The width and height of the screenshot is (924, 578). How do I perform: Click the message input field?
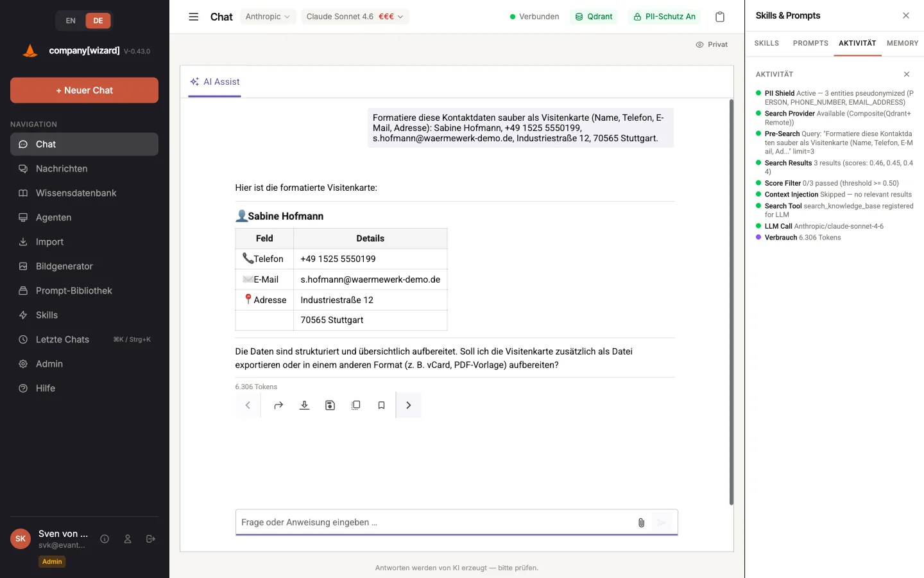click(435, 523)
